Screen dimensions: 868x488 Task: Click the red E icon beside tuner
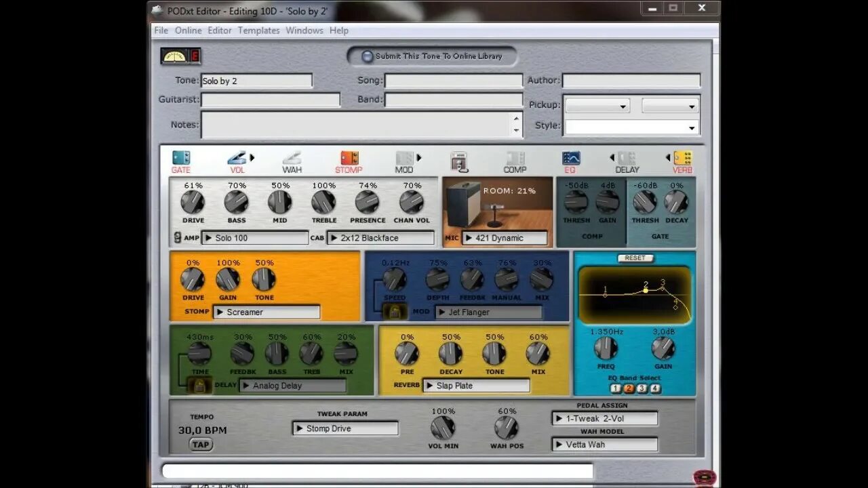click(195, 56)
